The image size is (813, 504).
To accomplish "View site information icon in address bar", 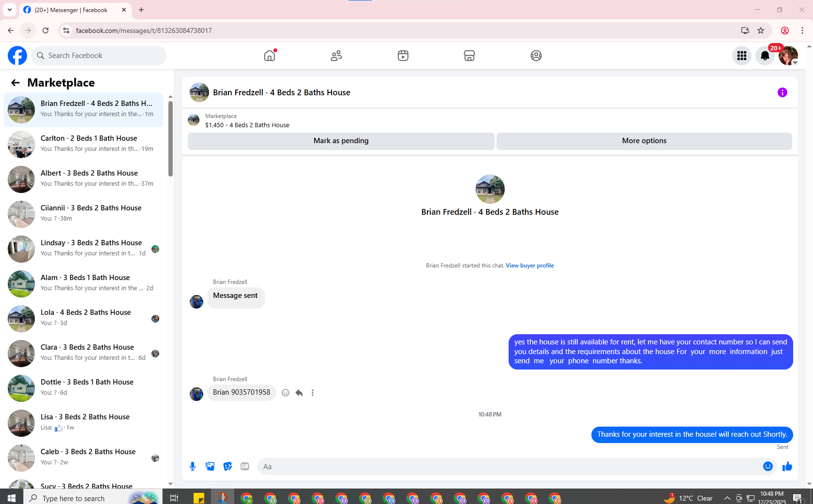I will [x=66, y=30].
